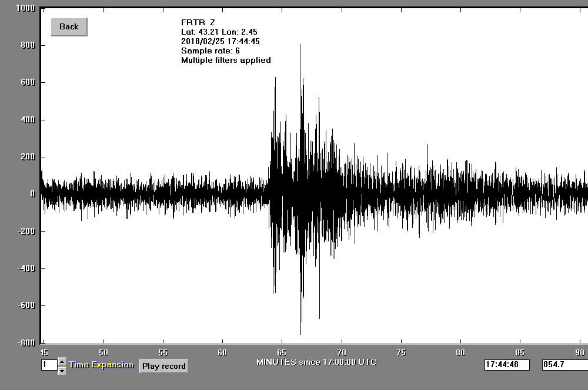Click the 1000 label on amplitude axis
The width and height of the screenshot is (588, 390).
(25, 8)
